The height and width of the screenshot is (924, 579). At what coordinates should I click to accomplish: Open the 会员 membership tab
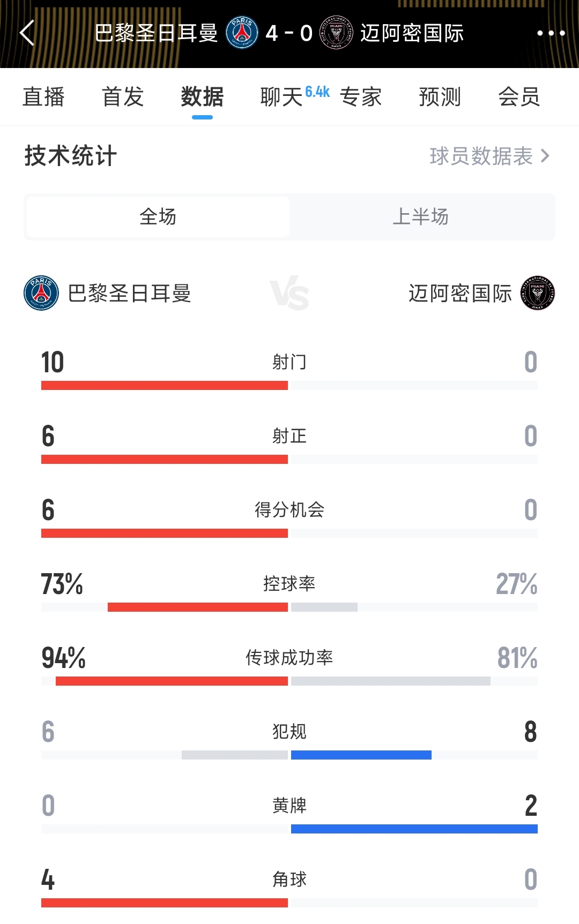point(518,97)
